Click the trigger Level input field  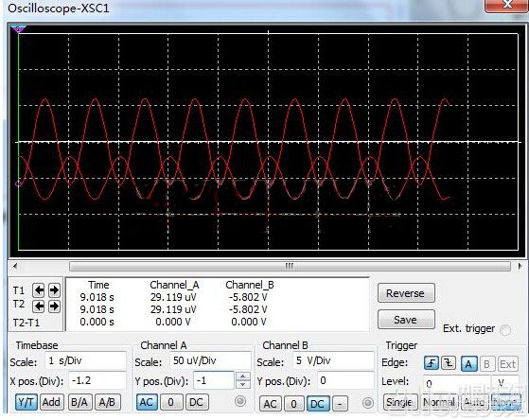[457, 383]
